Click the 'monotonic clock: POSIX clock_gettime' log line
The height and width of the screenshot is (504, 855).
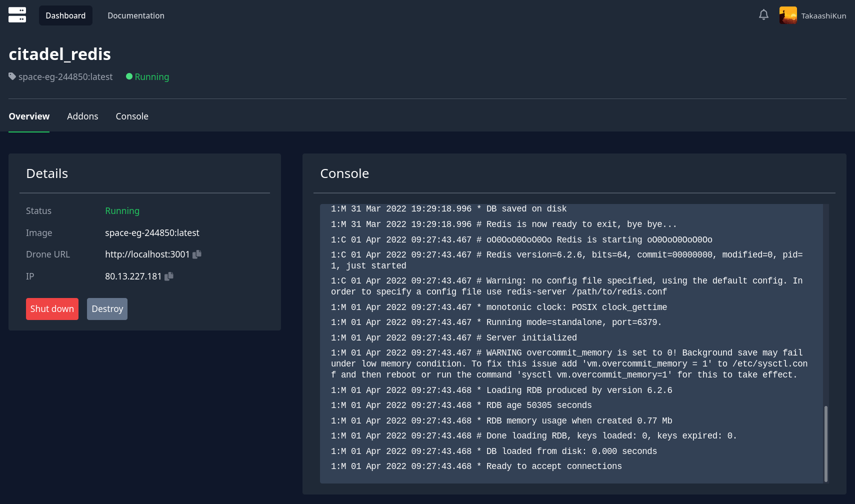499,307
